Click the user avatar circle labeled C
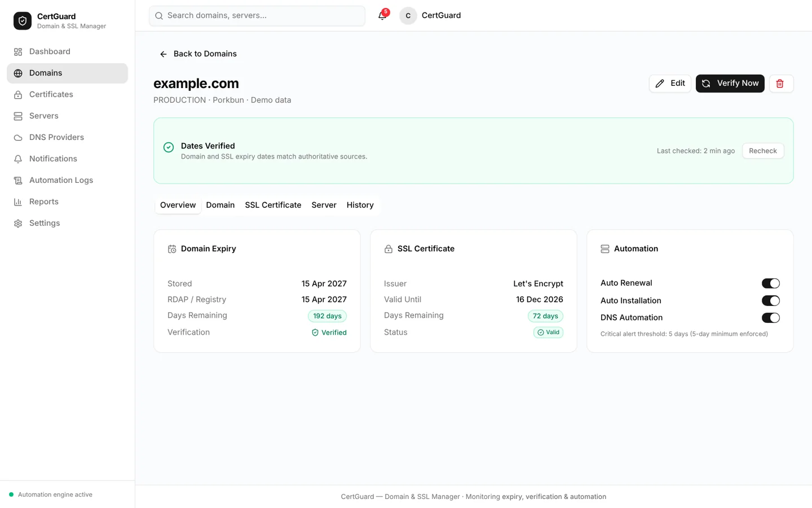The height and width of the screenshot is (508, 812). [408, 16]
